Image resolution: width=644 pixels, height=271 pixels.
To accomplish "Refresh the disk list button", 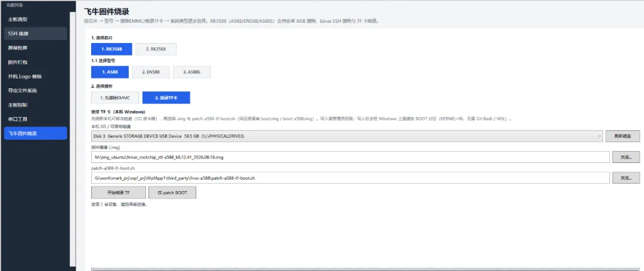I will (623, 136).
